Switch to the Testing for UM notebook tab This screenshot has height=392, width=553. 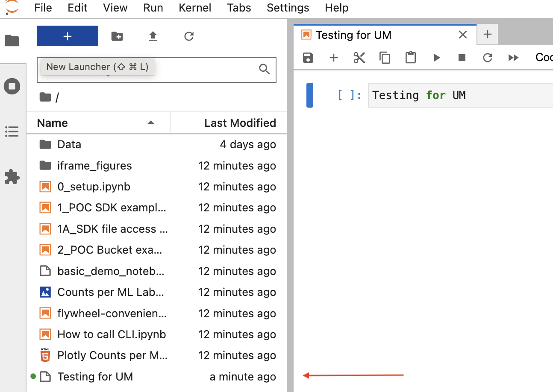353,35
